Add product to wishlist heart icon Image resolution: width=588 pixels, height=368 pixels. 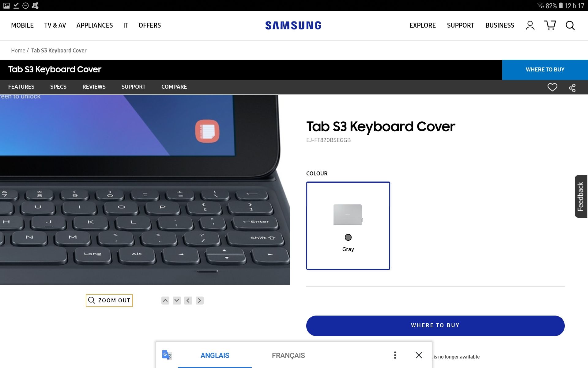[x=552, y=87]
